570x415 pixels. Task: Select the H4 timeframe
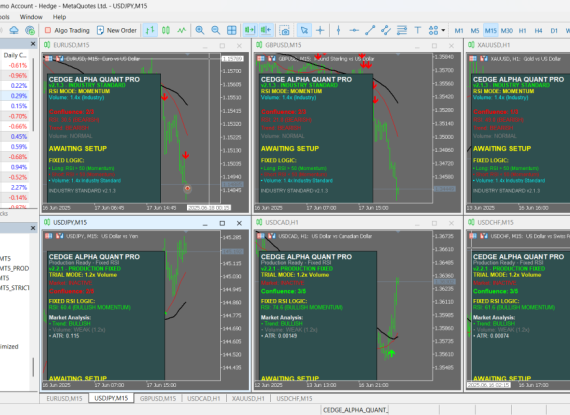pyautogui.click(x=538, y=31)
